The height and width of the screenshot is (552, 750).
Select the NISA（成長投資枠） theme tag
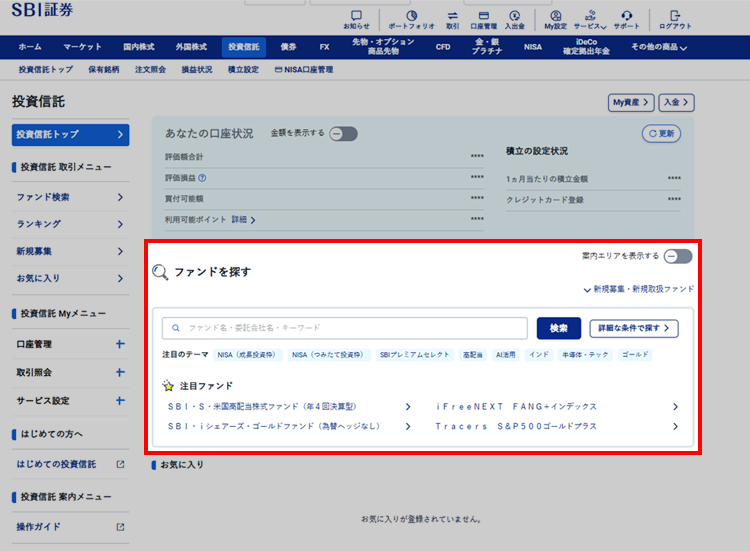(x=247, y=355)
